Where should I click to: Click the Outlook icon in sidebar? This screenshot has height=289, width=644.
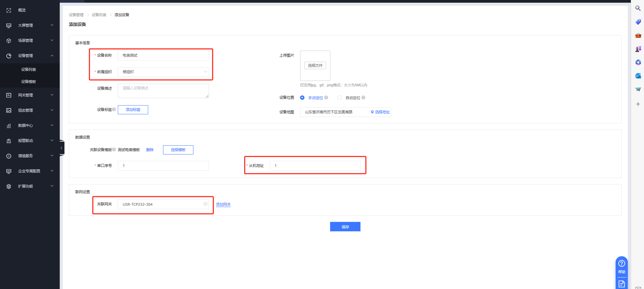click(638, 76)
